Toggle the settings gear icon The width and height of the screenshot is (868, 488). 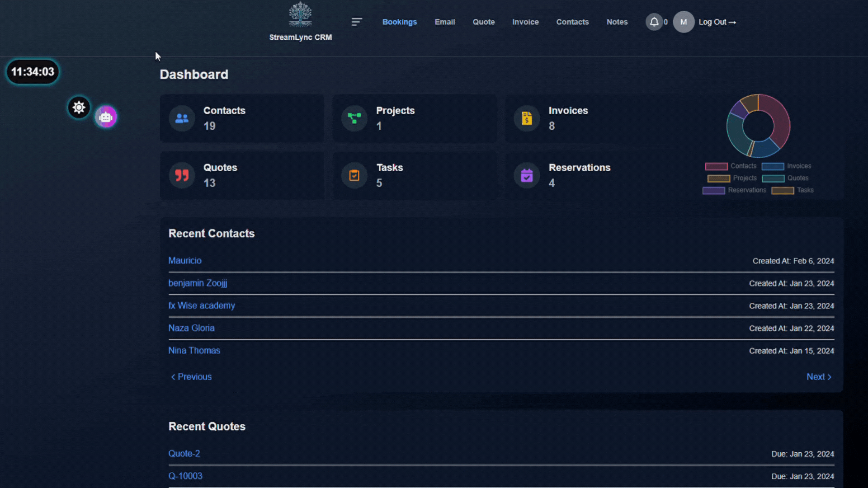coord(79,107)
